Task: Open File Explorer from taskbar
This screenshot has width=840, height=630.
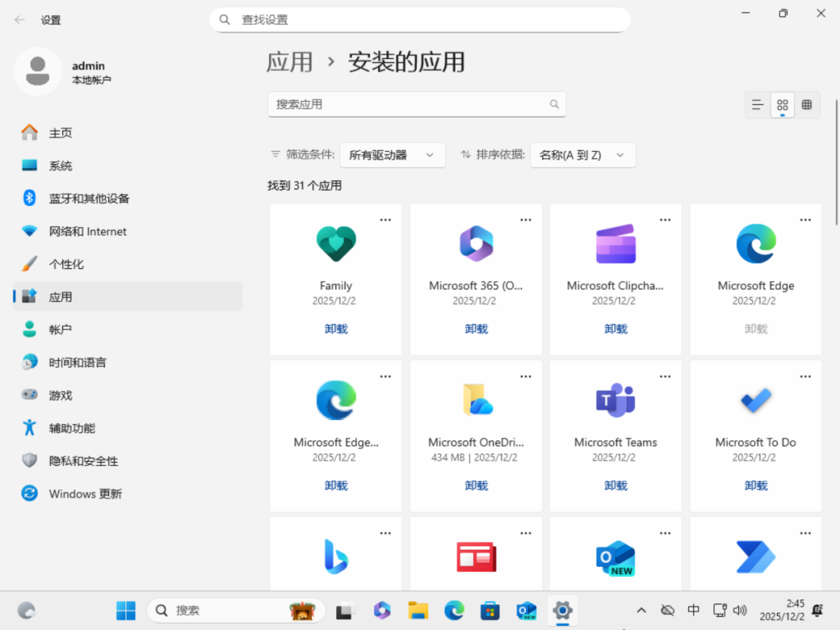Action: 418,611
